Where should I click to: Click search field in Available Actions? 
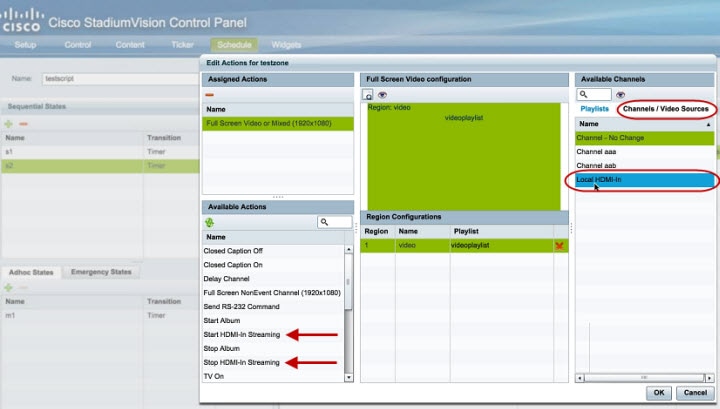(335, 222)
